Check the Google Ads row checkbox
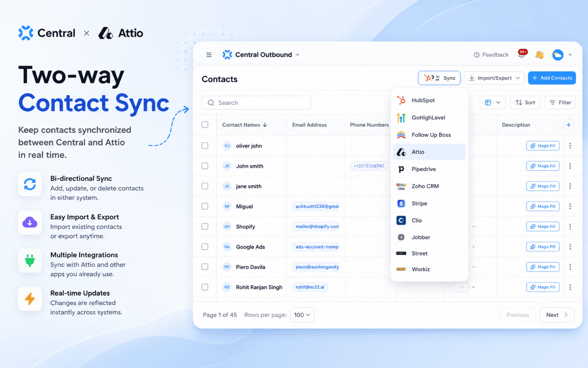Viewport: 588px width, 368px height. (205, 247)
